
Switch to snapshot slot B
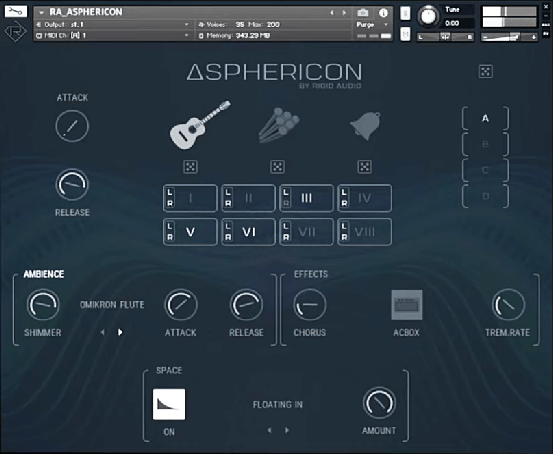pos(485,144)
